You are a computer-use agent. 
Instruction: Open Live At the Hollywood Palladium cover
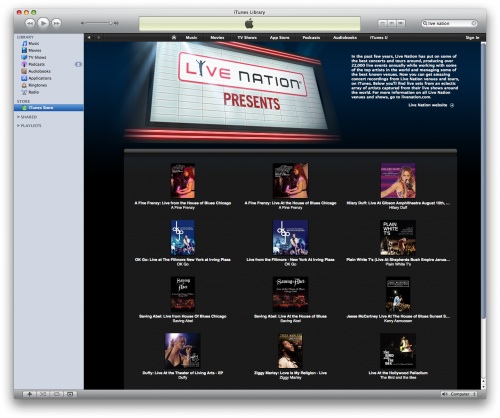tap(398, 351)
